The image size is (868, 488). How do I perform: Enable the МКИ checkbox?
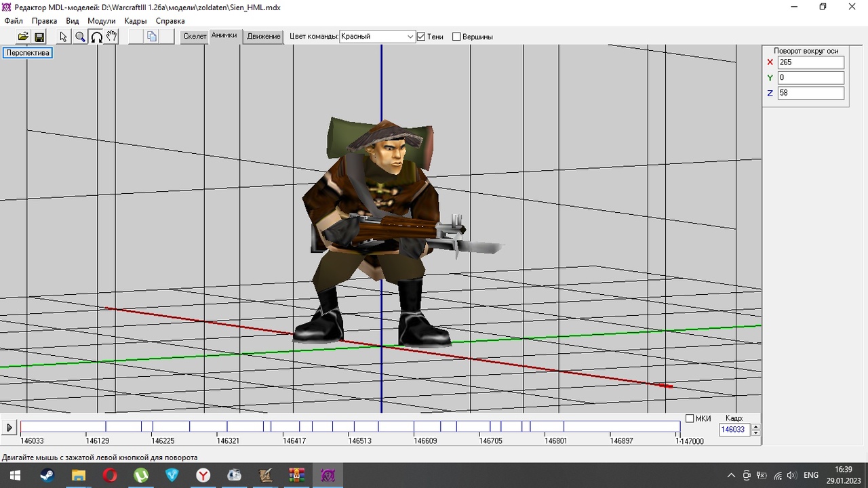point(690,419)
